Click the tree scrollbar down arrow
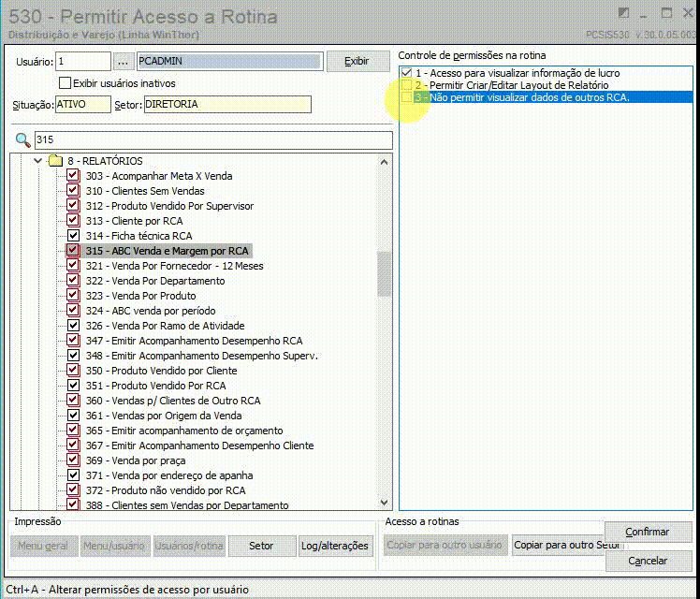Image resolution: width=700 pixels, height=599 pixels. coord(384,503)
